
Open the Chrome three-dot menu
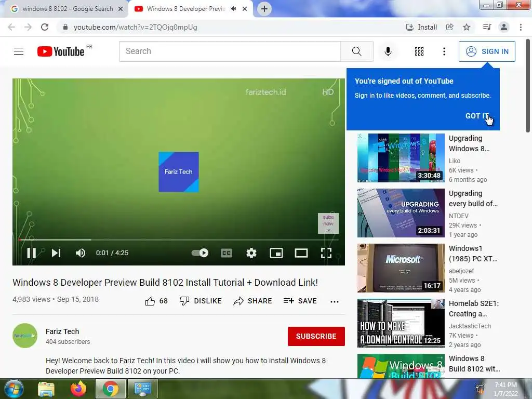click(x=521, y=27)
